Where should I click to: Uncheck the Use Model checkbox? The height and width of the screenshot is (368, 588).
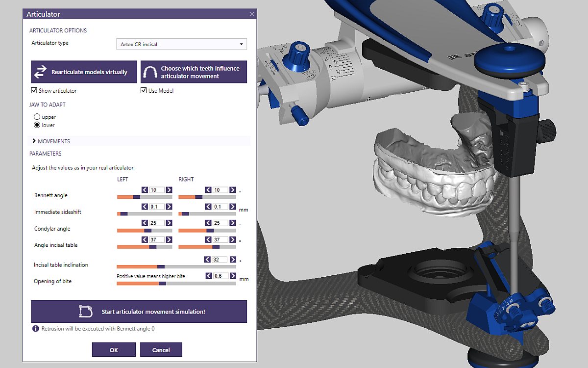pyautogui.click(x=144, y=91)
